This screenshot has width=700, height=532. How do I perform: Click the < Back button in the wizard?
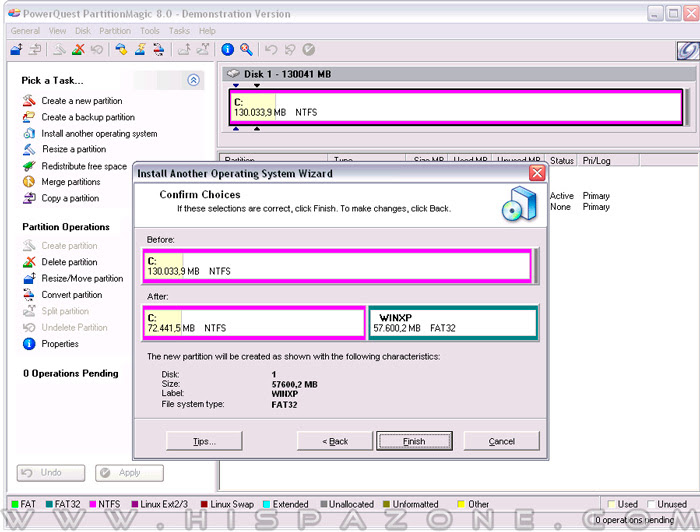335,441
